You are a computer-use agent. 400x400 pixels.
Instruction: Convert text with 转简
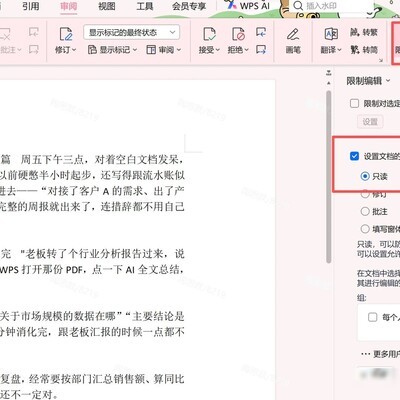364,50
